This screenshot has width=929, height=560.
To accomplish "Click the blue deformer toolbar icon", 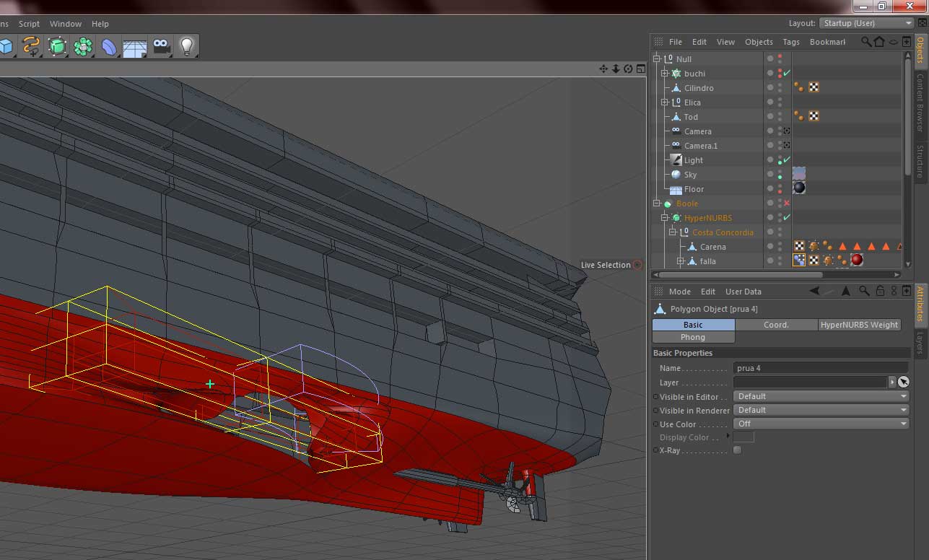I will (x=109, y=47).
